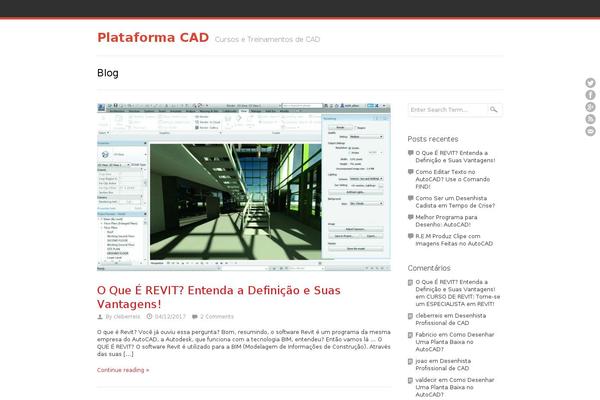Open the Twitter social icon
This screenshot has height=400, width=600.
(x=590, y=83)
